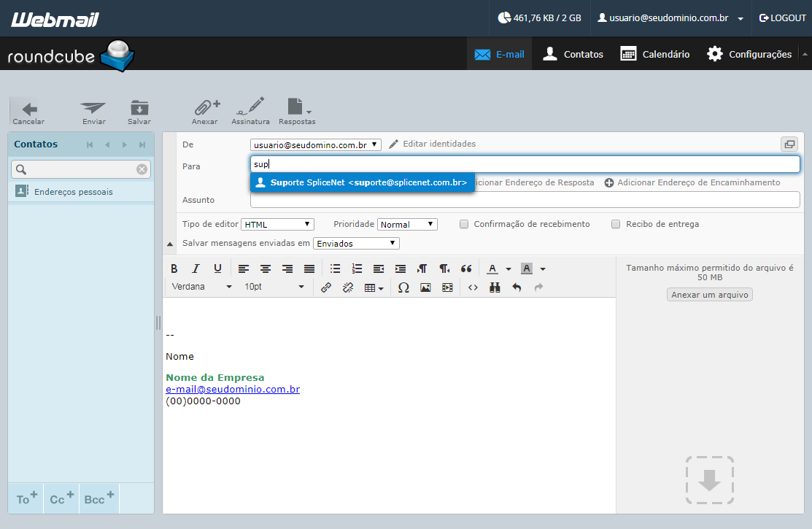Collapse the compose header options arrow
812x529 pixels.
[170, 244]
